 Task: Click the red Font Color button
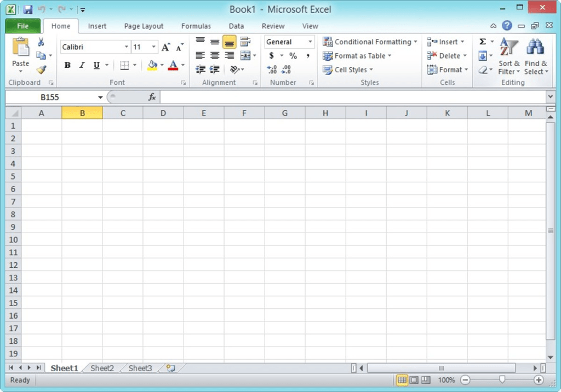(x=173, y=65)
